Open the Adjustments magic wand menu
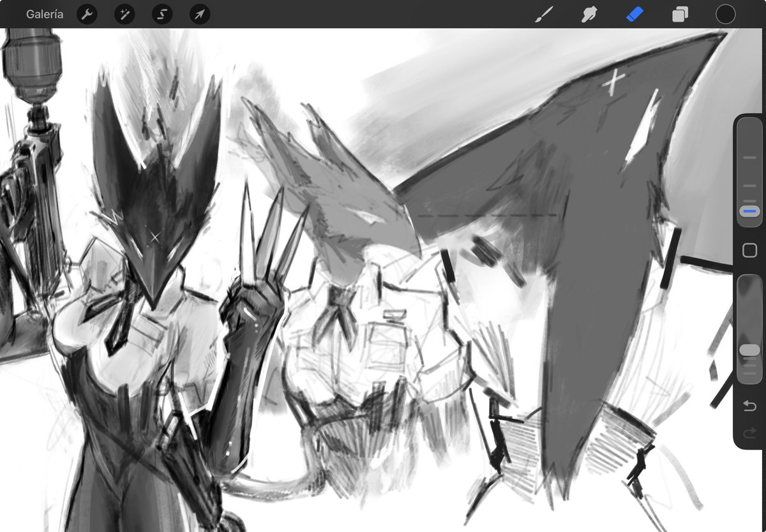Image resolution: width=766 pixels, height=532 pixels. click(x=124, y=14)
